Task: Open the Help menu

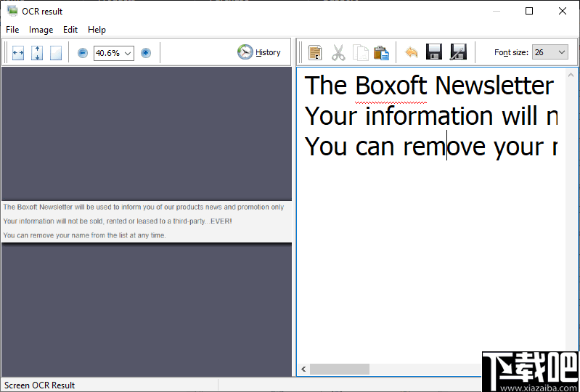Action: click(x=97, y=30)
